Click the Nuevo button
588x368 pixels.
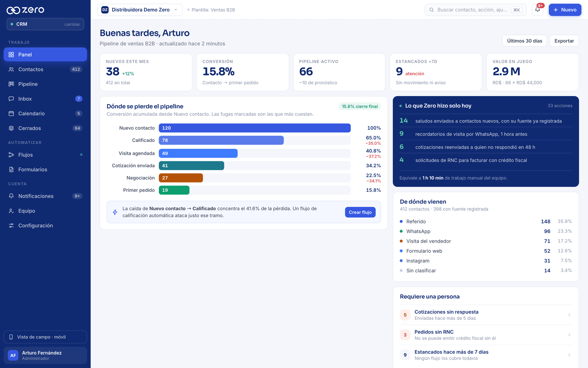[565, 10]
